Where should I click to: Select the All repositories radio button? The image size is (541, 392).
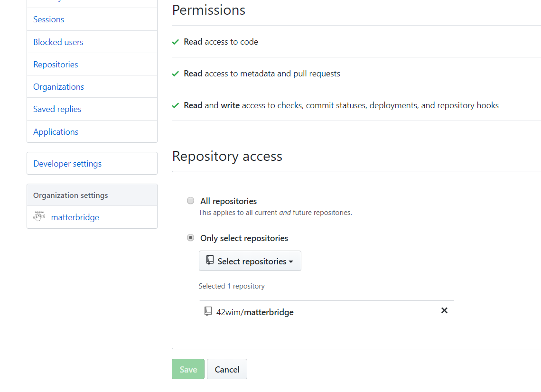[190, 200]
